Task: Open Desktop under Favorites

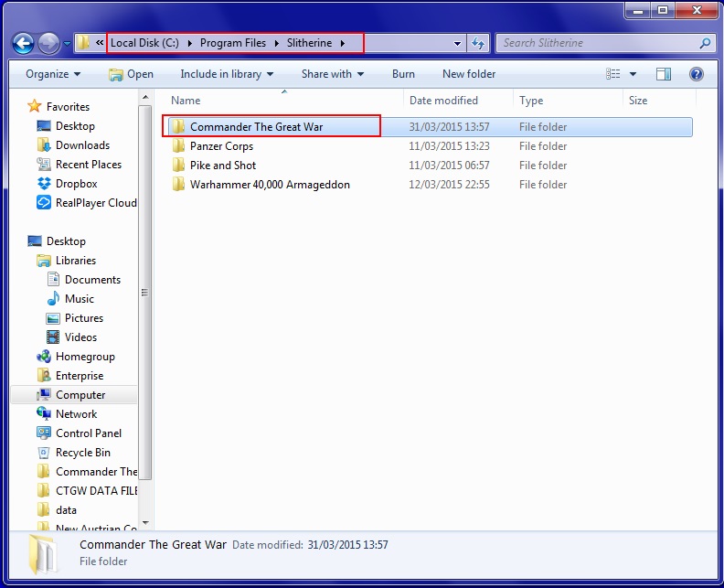Action: click(74, 125)
